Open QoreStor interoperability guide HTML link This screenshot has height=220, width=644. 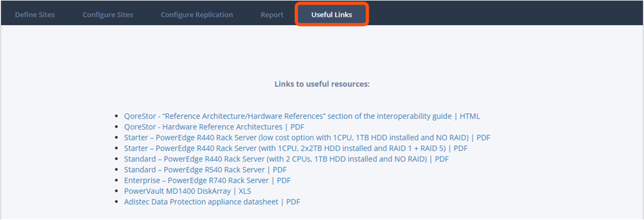tap(302, 116)
